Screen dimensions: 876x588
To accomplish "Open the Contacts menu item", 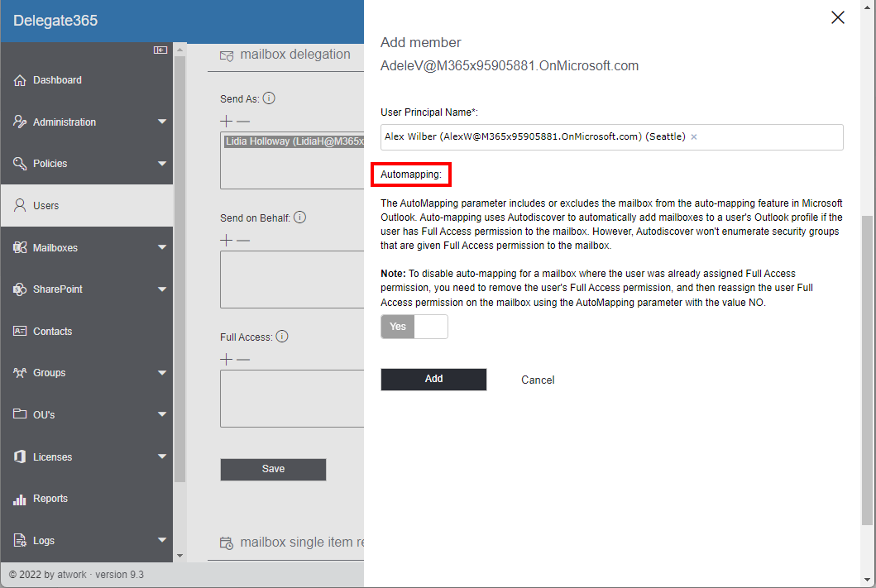I will pos(87,331).
